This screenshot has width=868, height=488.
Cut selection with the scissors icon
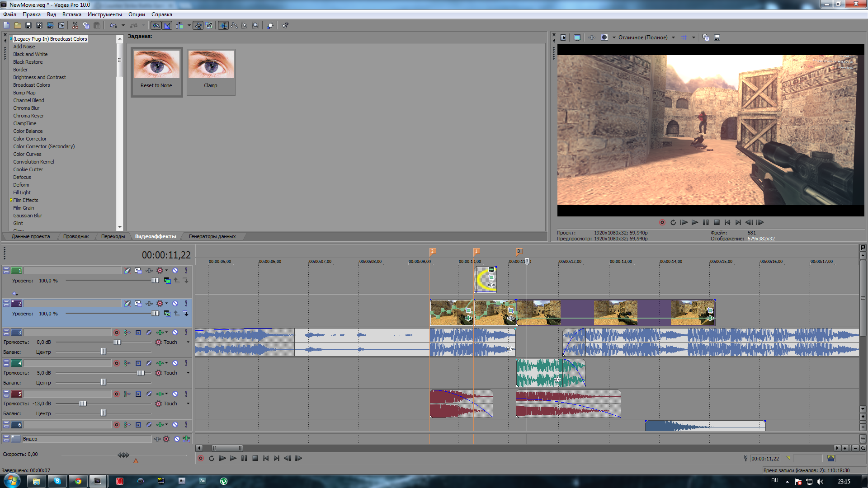(75, 26)
